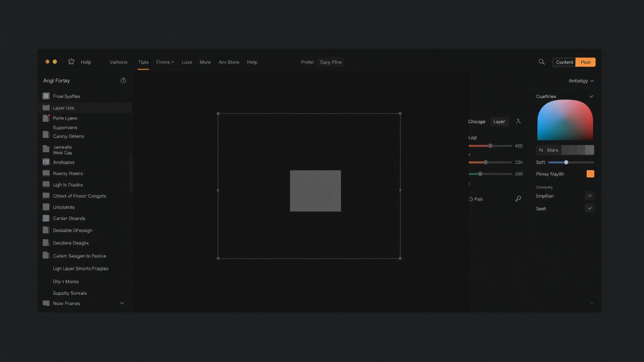Click the Detolens Deaglis item icon
The image size is (644, 362).
pyautogui.click(x=46, y=243)
